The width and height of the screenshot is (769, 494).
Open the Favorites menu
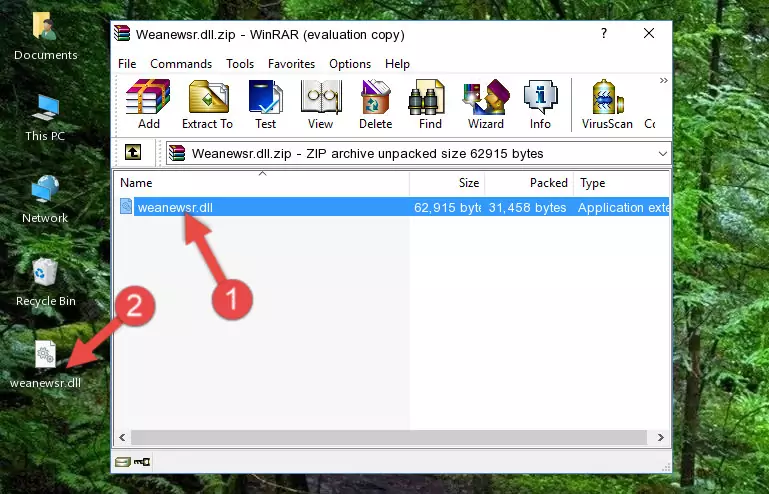tap(291, 64)
